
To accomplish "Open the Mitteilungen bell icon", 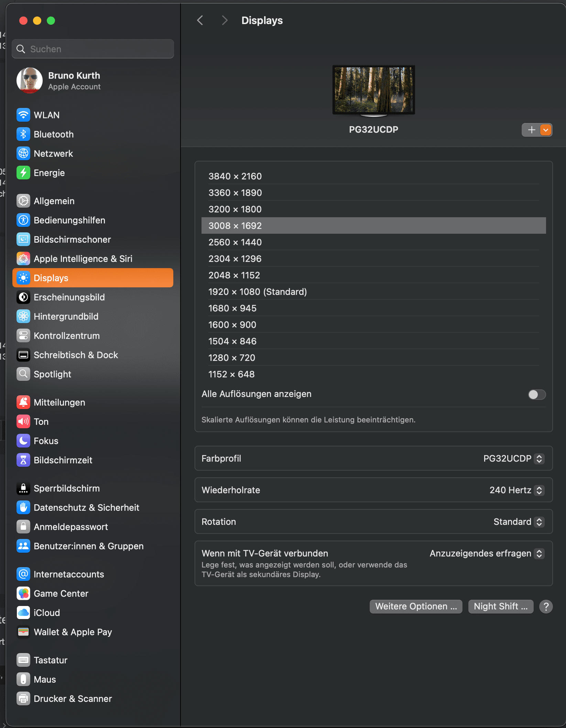I will point(23,402).
